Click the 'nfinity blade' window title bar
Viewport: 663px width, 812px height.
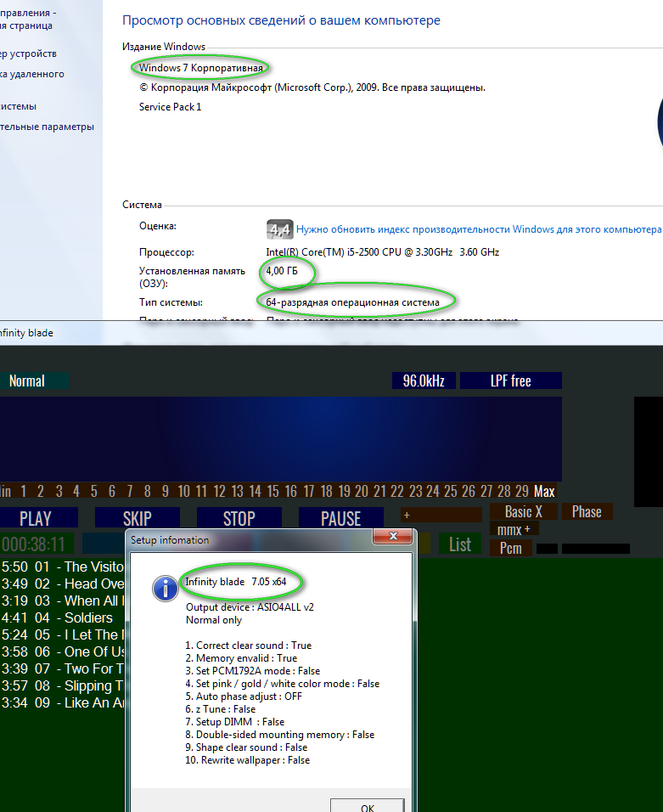(x=331, y=333)
